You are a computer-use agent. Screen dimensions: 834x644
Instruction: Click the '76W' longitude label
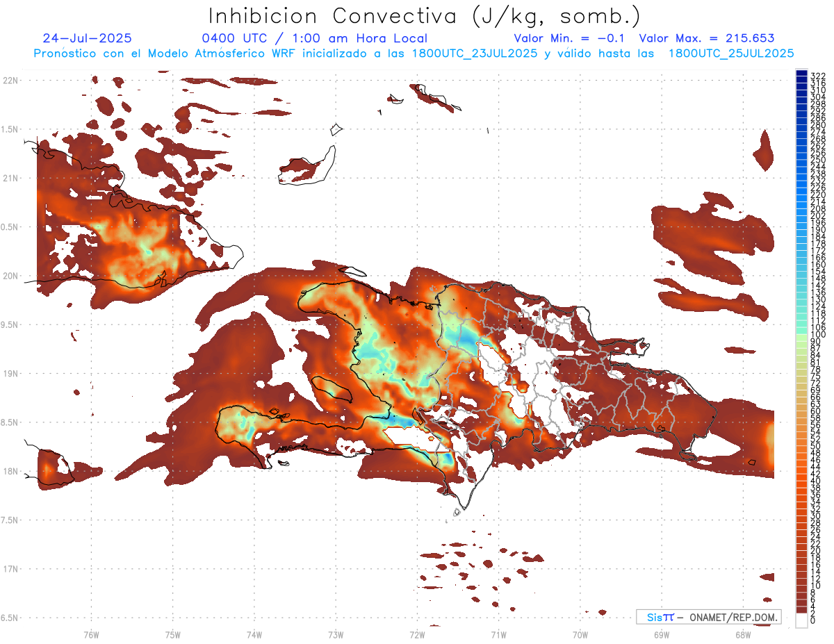coord(91,634)
